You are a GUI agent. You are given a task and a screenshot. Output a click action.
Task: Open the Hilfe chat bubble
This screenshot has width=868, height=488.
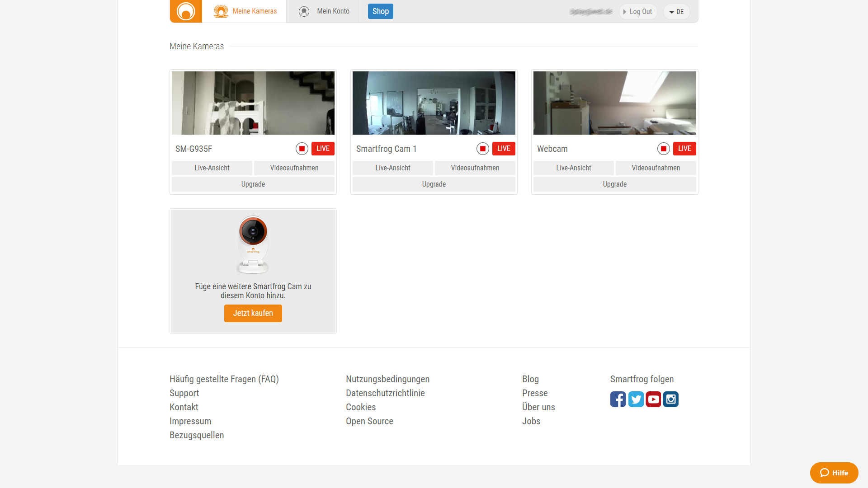pyautogui.click(x=834, y=473)
